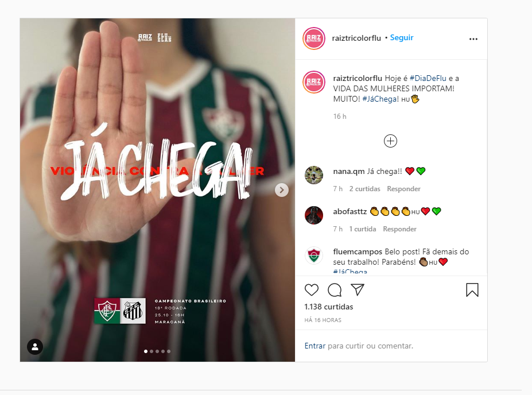Image resolution: width=532 pixels, height=395 pixels.
Task: Open the three-dot more options menu
Action: click(473, 39)
